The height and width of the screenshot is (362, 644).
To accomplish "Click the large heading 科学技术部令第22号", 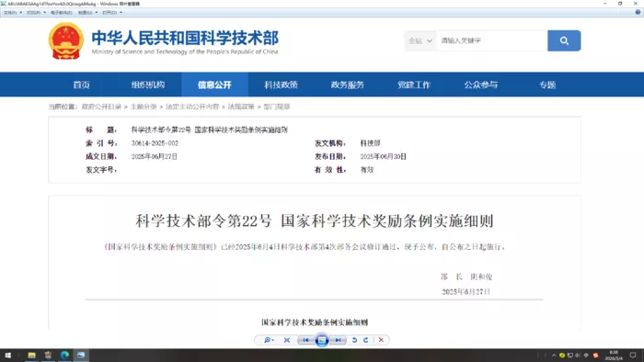I will (203, 221).
